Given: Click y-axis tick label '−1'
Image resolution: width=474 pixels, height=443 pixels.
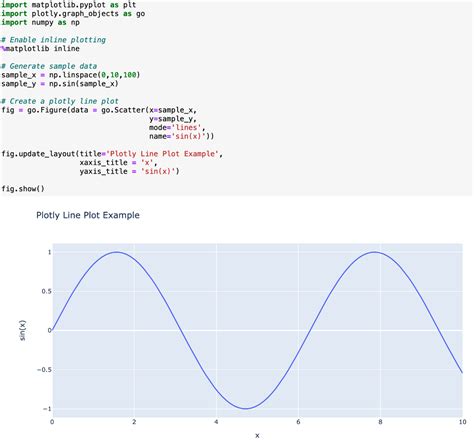Looking at the screenshot, I should 47,409.
